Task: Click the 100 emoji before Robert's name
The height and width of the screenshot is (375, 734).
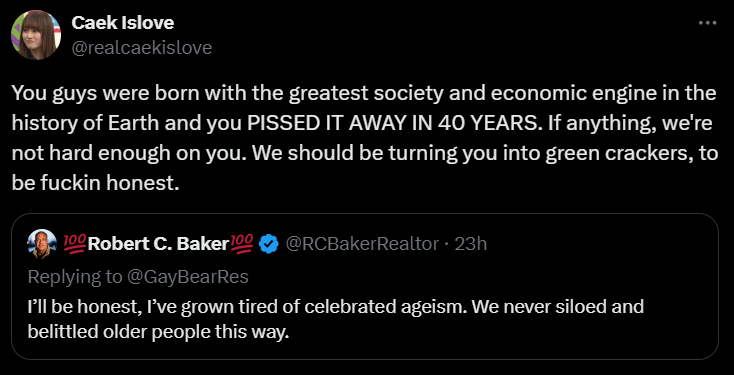Action: point(75,243)
